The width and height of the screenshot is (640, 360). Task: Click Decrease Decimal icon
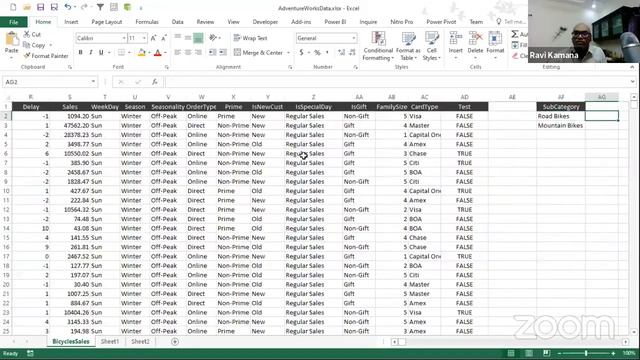pyautogui.click(x=353, y=53)
